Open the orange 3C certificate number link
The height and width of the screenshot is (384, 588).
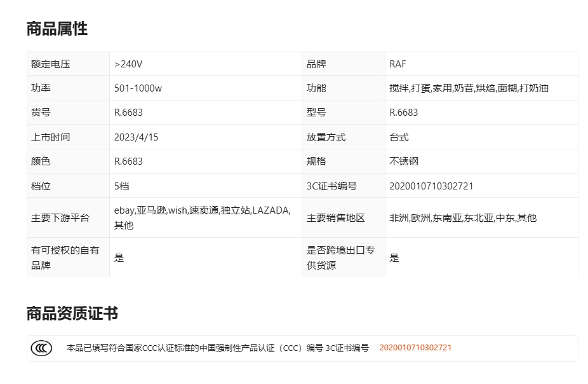point(415,348)
